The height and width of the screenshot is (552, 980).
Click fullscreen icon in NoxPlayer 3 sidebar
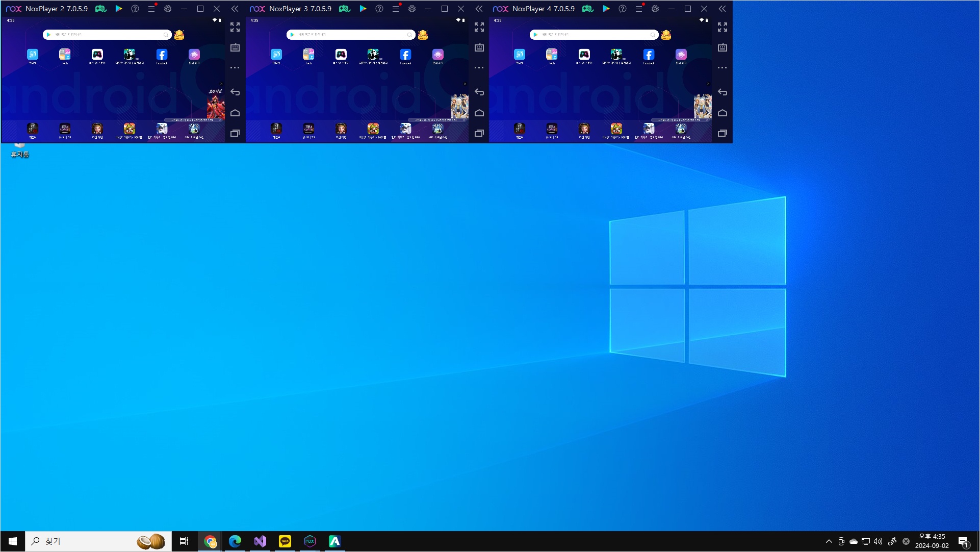(x=479, y=27)
